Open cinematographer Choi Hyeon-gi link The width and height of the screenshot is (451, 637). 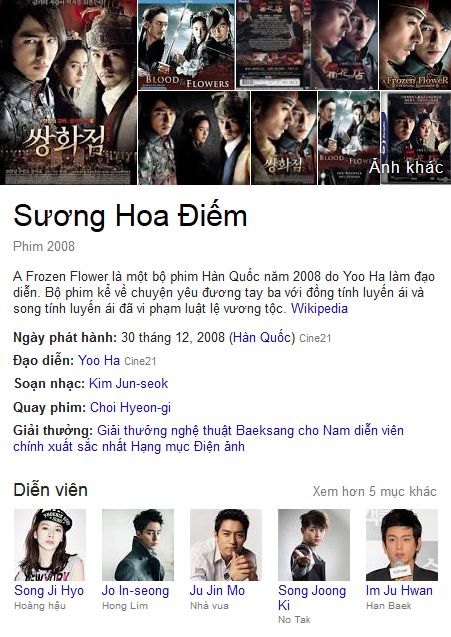pos(130,407)
